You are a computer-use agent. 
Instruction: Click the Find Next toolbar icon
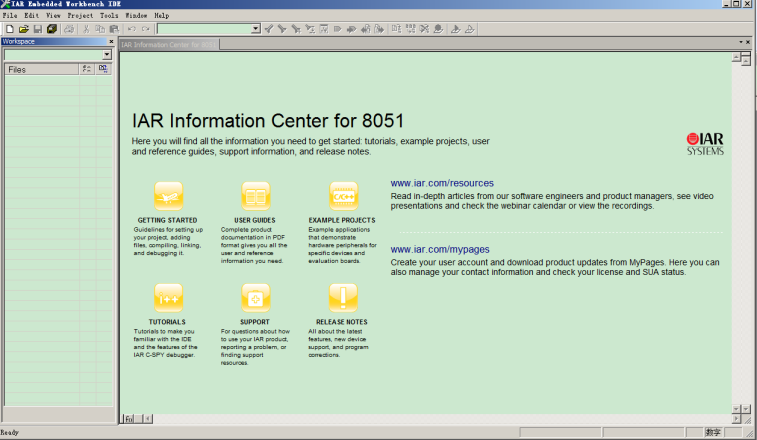[x=282, y=29]
